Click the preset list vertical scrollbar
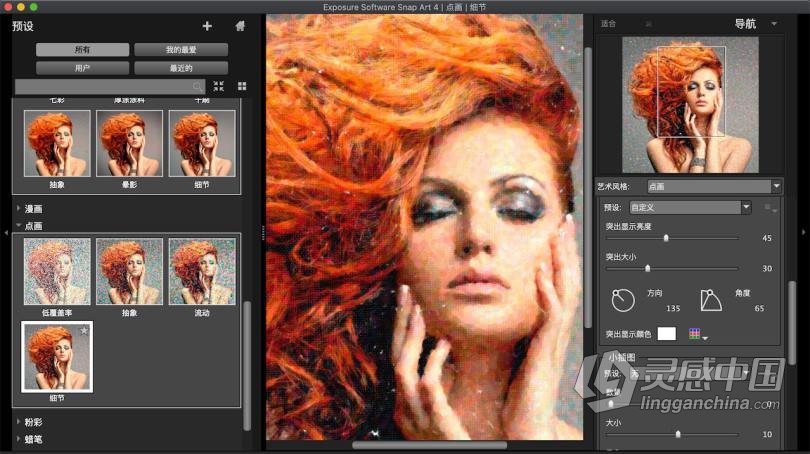This screenshot has height=454, width=810. 247,365
